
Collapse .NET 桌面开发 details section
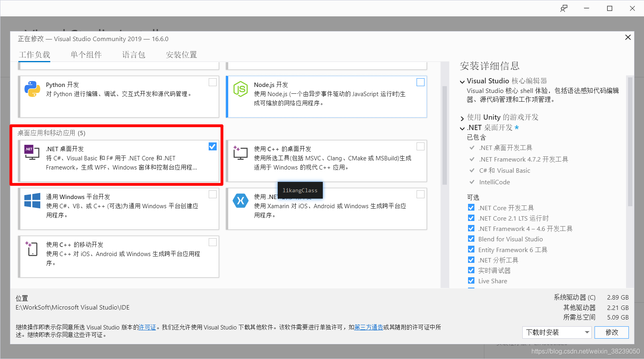tap(462, 128)
